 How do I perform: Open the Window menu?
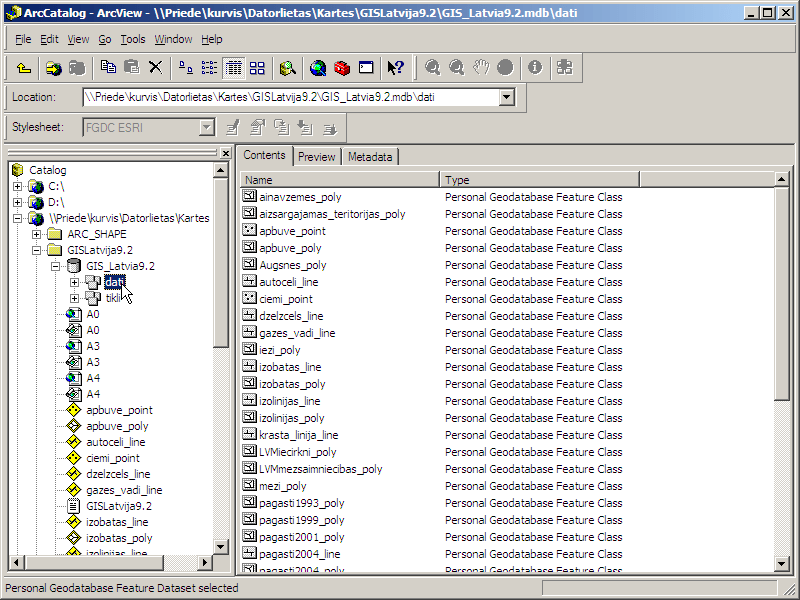(x=173, y=39)
